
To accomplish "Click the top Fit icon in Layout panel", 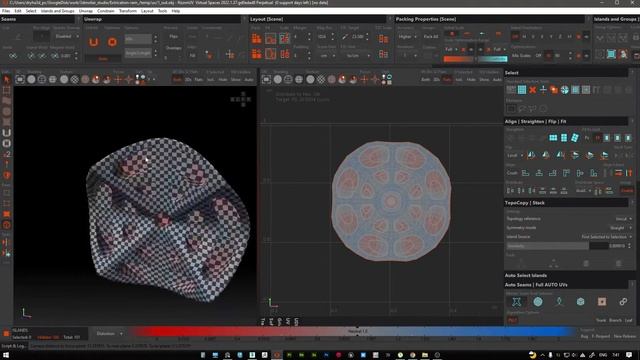I will coord(270,38).
